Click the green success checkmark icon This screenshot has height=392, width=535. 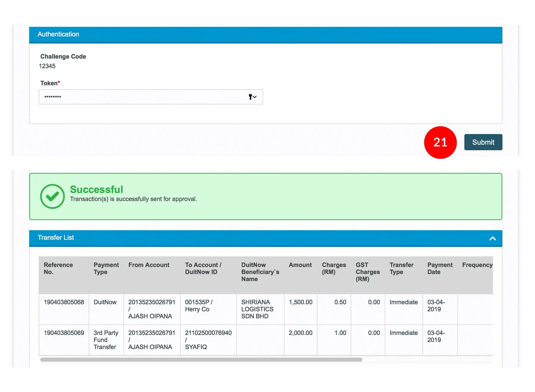52,196
